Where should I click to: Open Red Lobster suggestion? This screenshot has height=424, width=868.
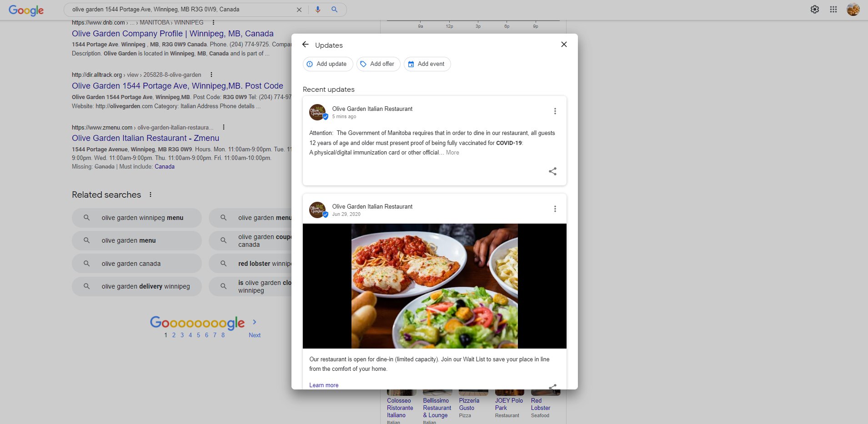coord(541,404)
